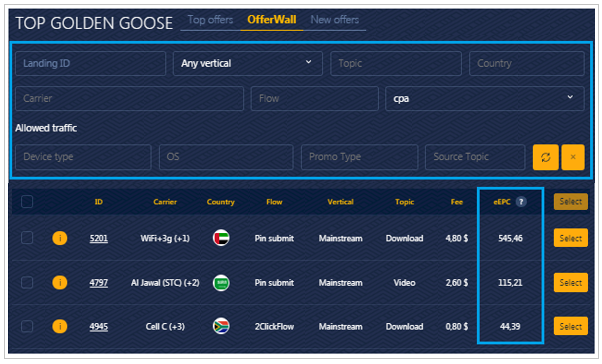
Task: Click the eEPC help question mark icon
Action: click(x=521, y=202)
